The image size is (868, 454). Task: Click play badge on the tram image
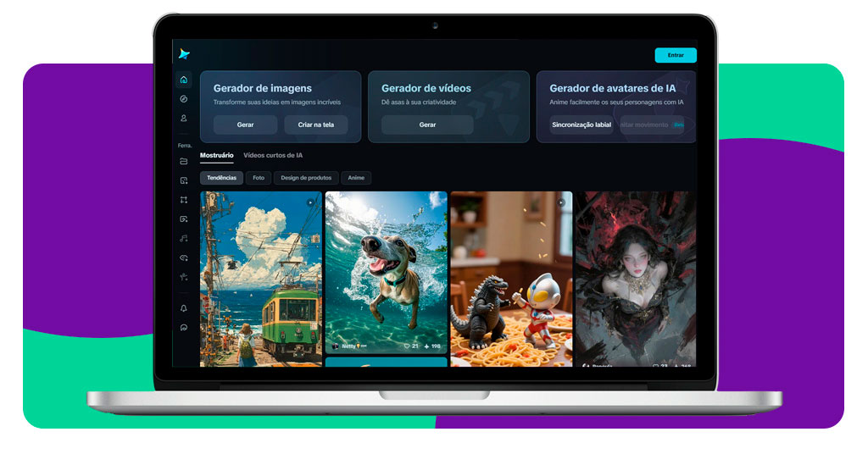(x=310, y=203)
